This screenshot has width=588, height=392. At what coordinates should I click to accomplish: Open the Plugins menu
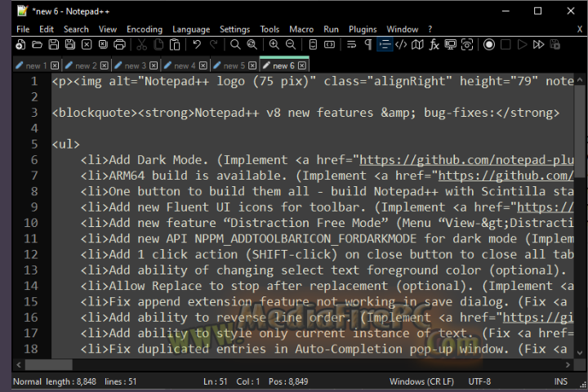pos(363,29)
